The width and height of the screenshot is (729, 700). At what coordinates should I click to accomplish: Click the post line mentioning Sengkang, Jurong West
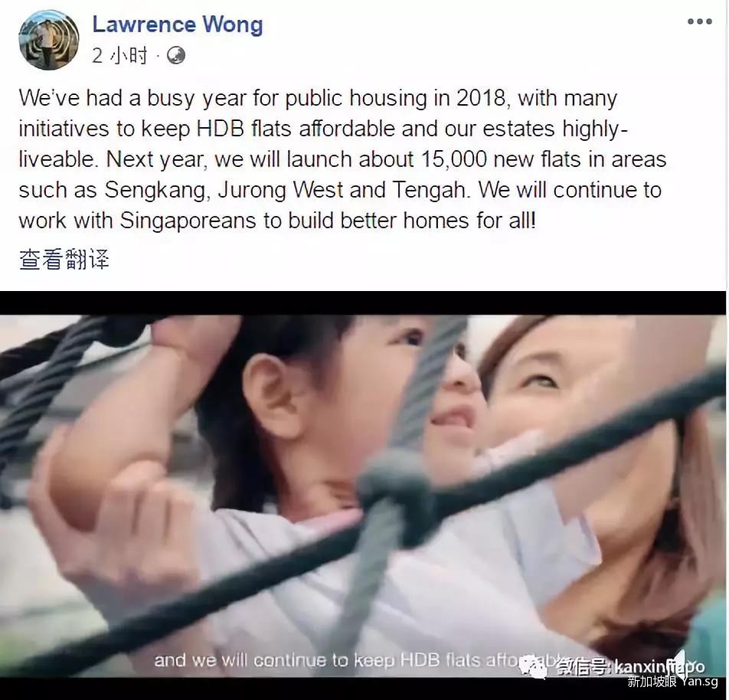click(340, 190)
